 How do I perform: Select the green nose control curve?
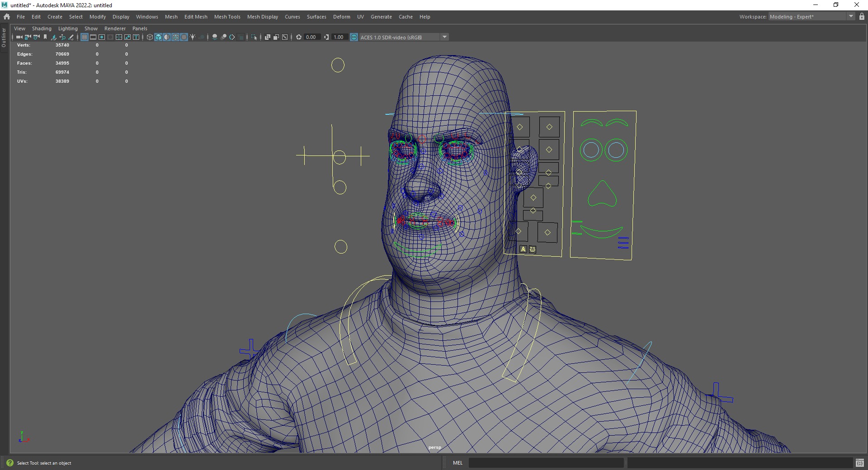[x=602, y=194]
